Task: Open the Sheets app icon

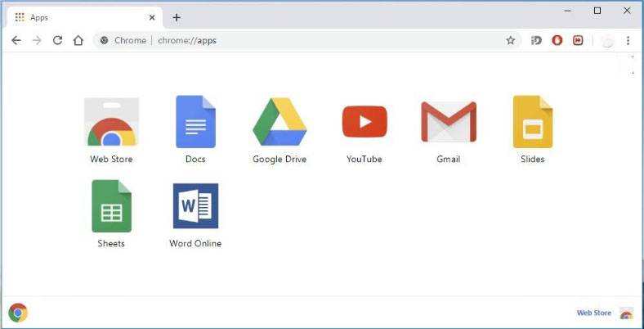Action: tap(111, 206)
